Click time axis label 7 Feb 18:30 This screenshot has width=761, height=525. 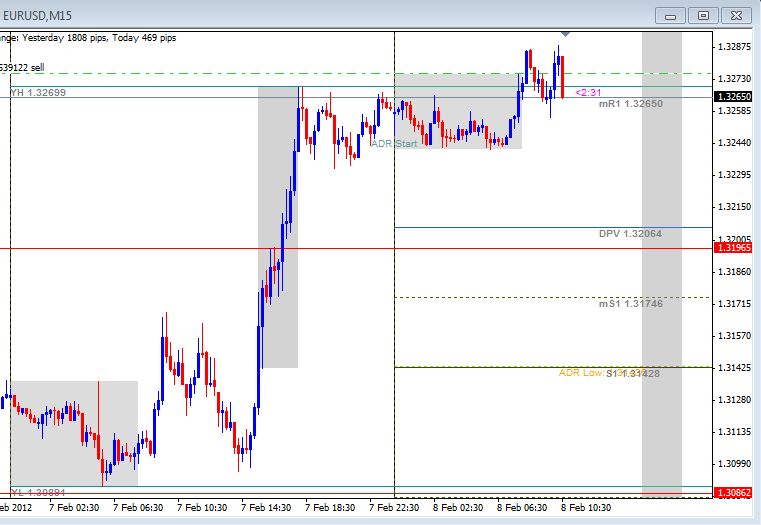(330, 508)
